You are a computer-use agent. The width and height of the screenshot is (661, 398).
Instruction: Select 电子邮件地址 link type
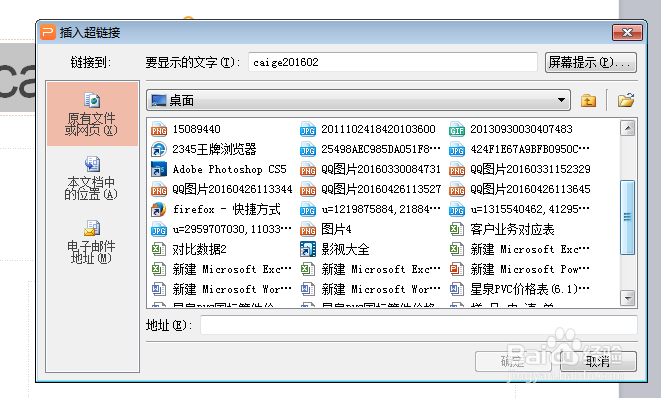click(91, 242)
